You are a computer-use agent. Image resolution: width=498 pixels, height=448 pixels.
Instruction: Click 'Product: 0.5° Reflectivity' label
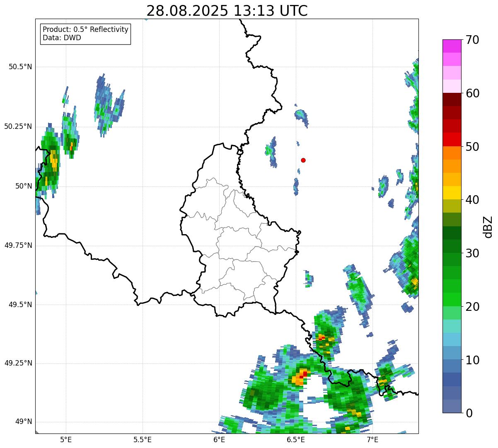click(x=85, y=30)
